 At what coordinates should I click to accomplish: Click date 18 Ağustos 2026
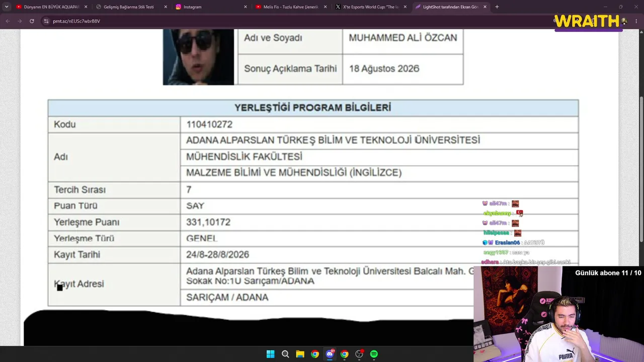click(384, 68)
